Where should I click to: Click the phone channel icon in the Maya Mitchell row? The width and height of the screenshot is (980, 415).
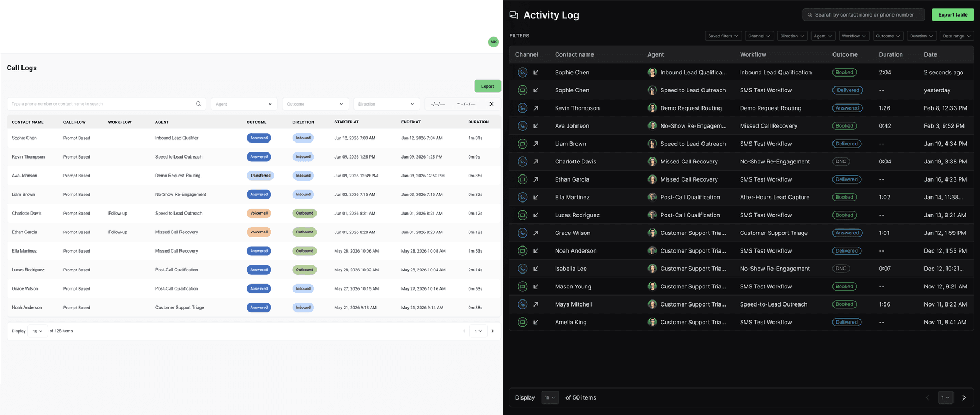pyautogui.click(x=522, y=304)
